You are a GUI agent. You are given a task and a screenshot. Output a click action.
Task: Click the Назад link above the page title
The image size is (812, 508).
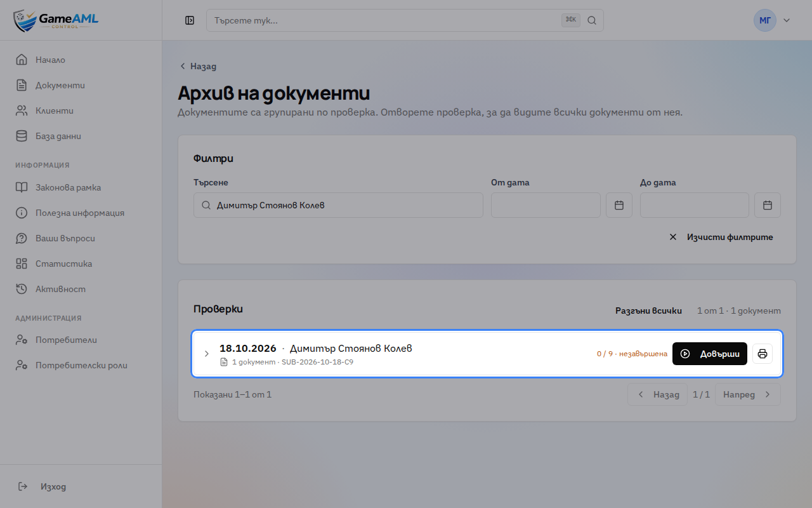click(198, 66)
